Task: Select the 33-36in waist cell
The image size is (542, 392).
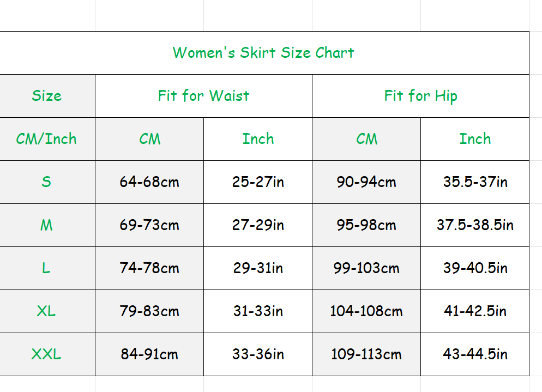Action: pyautogui.click(x=258, y=354)
